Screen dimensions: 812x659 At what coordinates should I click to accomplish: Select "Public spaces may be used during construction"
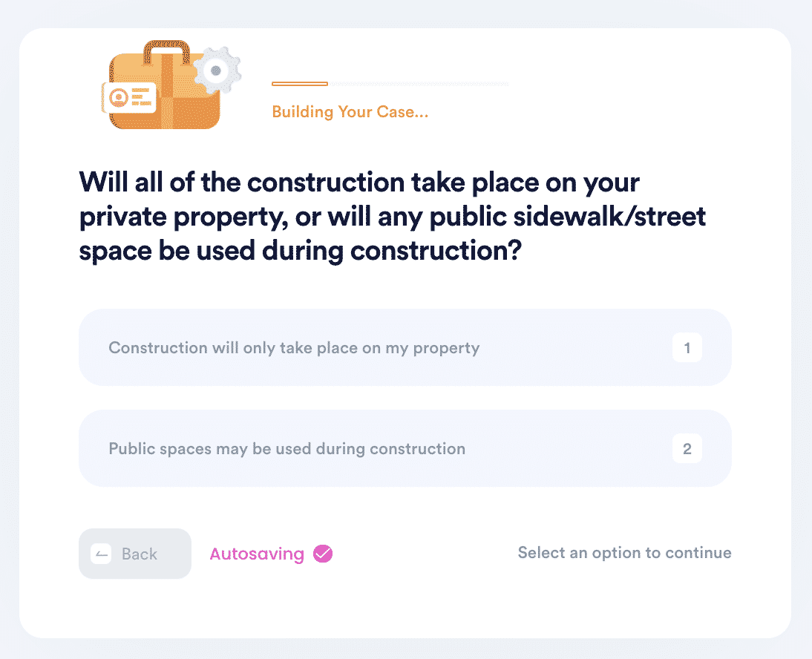[x=405, y=448]
